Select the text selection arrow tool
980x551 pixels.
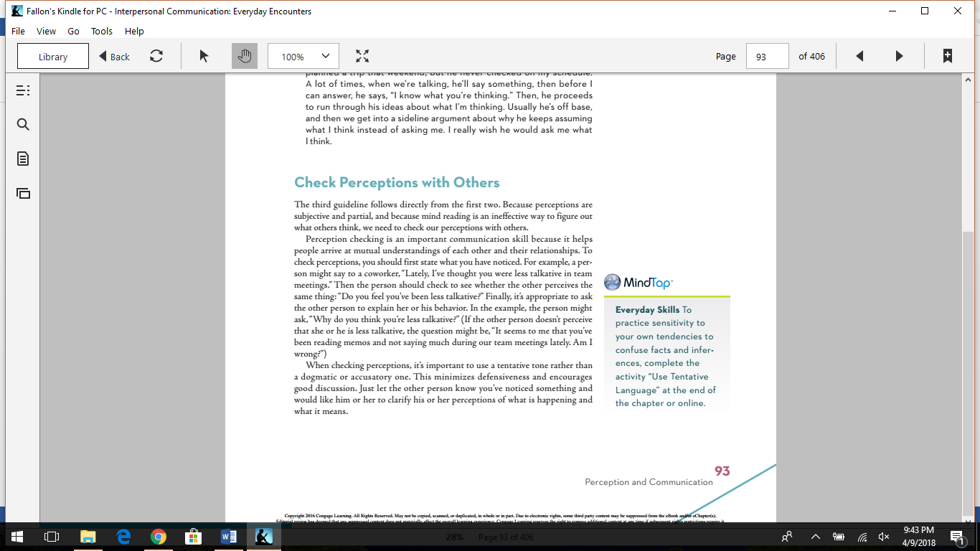coord(204,55)
